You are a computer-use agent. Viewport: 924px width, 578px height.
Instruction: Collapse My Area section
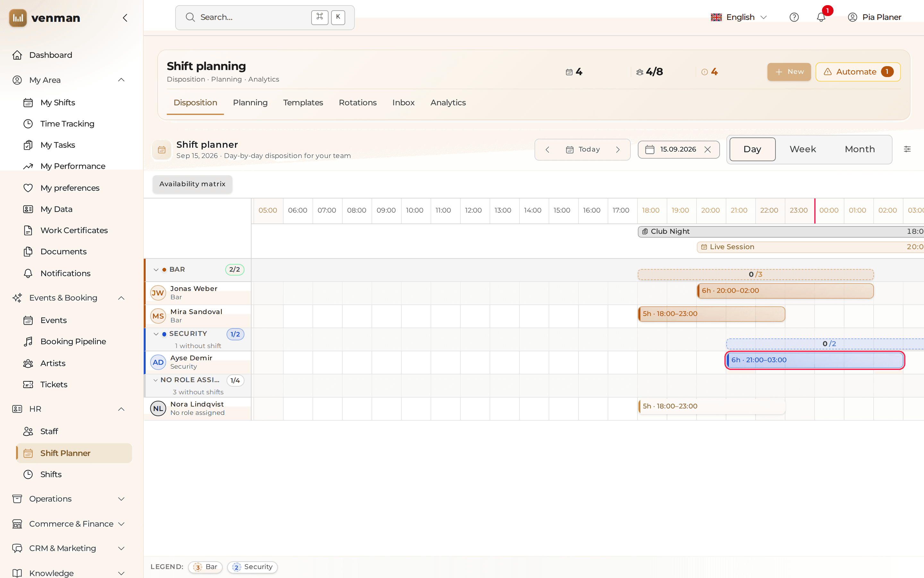point(121,80)
